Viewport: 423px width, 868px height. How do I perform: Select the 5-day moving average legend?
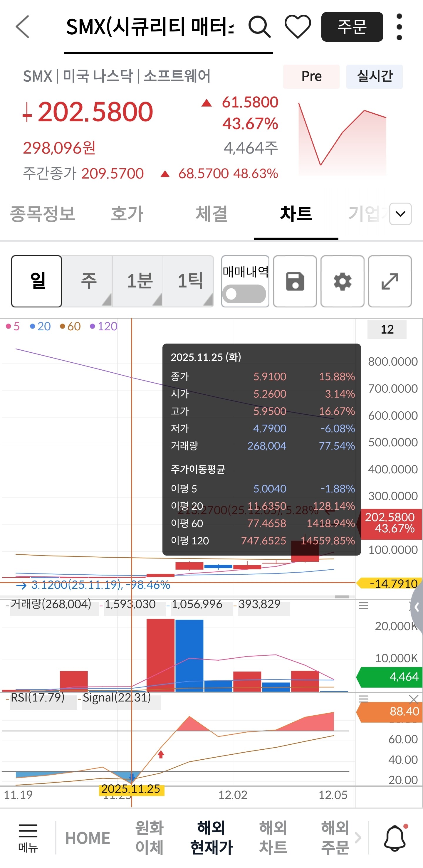(x=13, y=326)
